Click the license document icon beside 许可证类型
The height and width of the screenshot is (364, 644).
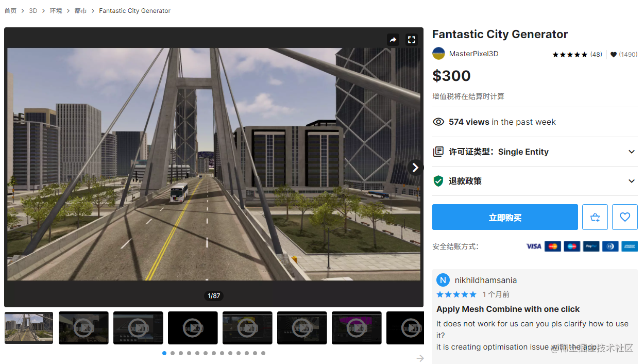click(x=438, y=151)
